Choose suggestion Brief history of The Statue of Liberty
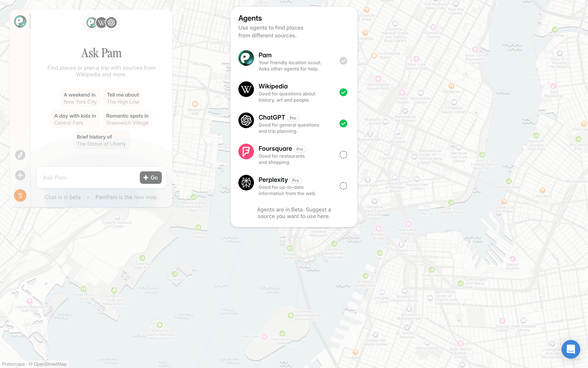The width and height of the screenshot is (588, 368). pyautogui.click(x=101, y=140)
